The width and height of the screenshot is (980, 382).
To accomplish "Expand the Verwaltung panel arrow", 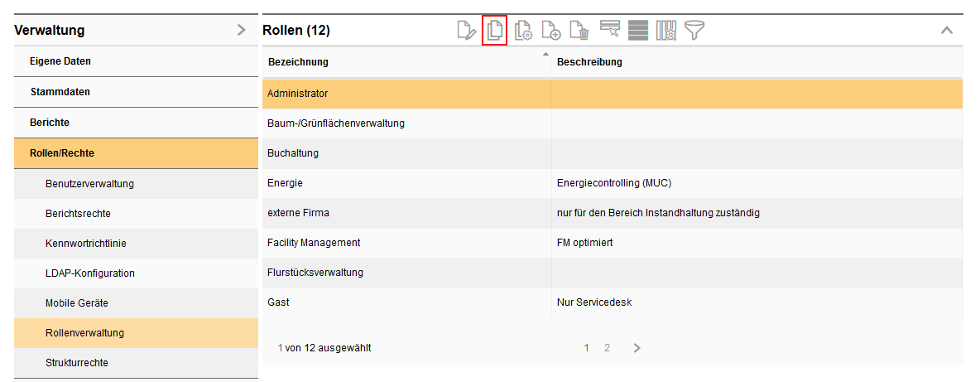I will pos(241,31).
